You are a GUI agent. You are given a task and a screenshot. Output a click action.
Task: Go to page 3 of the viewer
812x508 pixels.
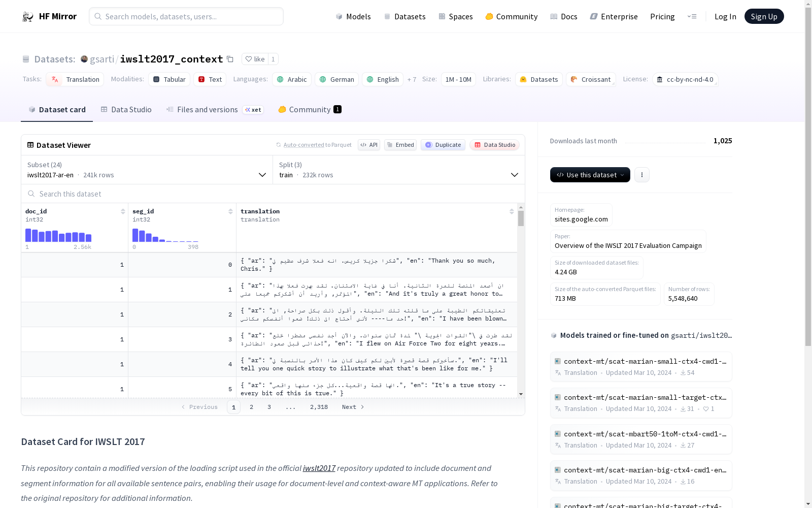click(x=269, y=407)
